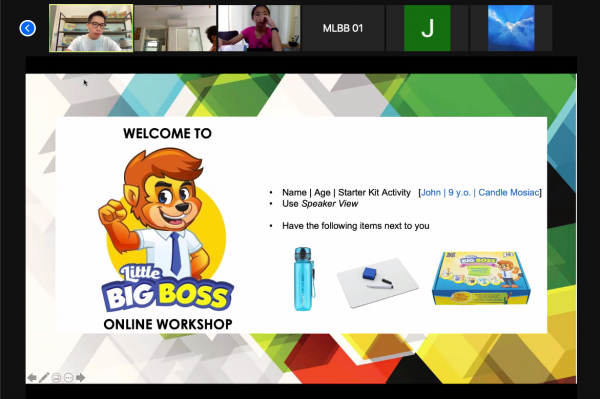Screen dimensions: 600x399
Task: Advance with the next slide arrow
Action: point(80,378)
